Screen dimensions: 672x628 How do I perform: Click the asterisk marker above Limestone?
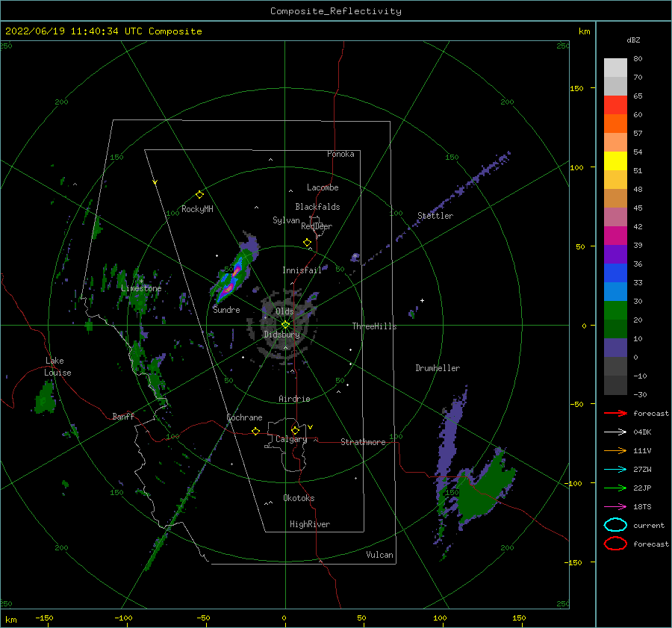(x=141, y=282)
